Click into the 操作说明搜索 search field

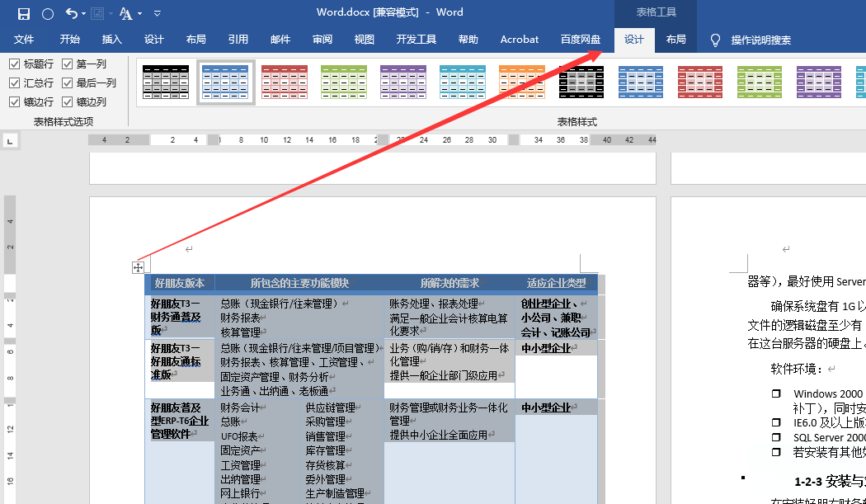click(761, 40)
